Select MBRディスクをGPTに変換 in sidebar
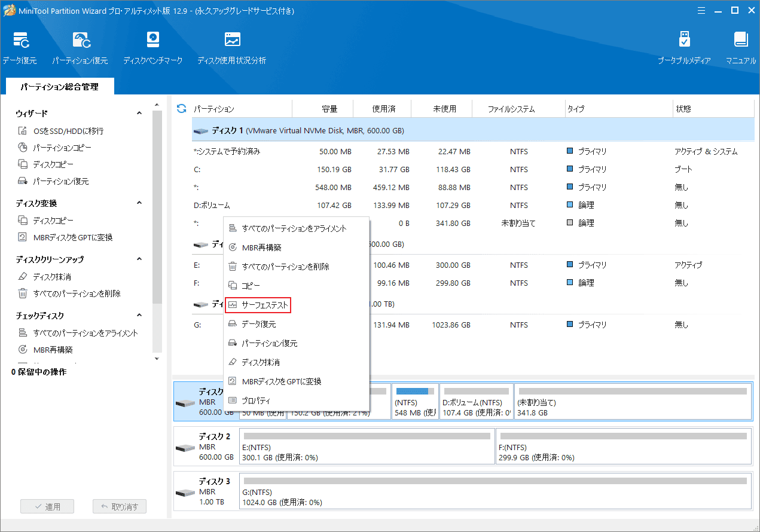The width and height of the screenshot is (760, 532). [65, 237]
